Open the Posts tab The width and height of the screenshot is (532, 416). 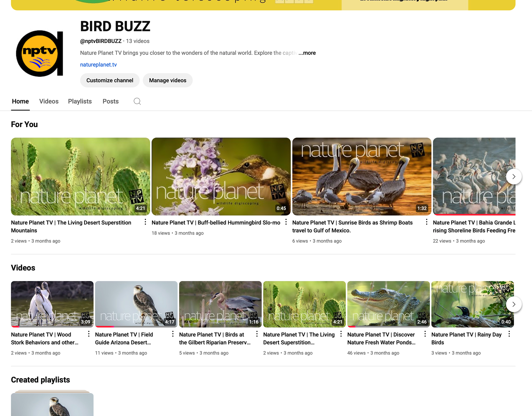(x=111, y=101)
